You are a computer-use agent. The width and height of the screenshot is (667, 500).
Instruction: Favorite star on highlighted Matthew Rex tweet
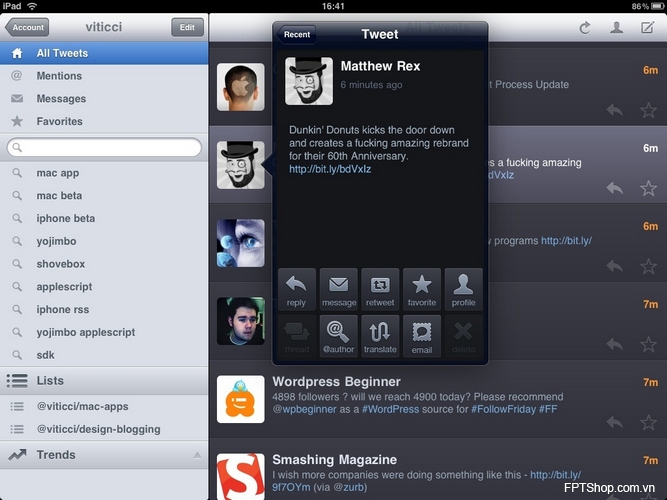648,188
